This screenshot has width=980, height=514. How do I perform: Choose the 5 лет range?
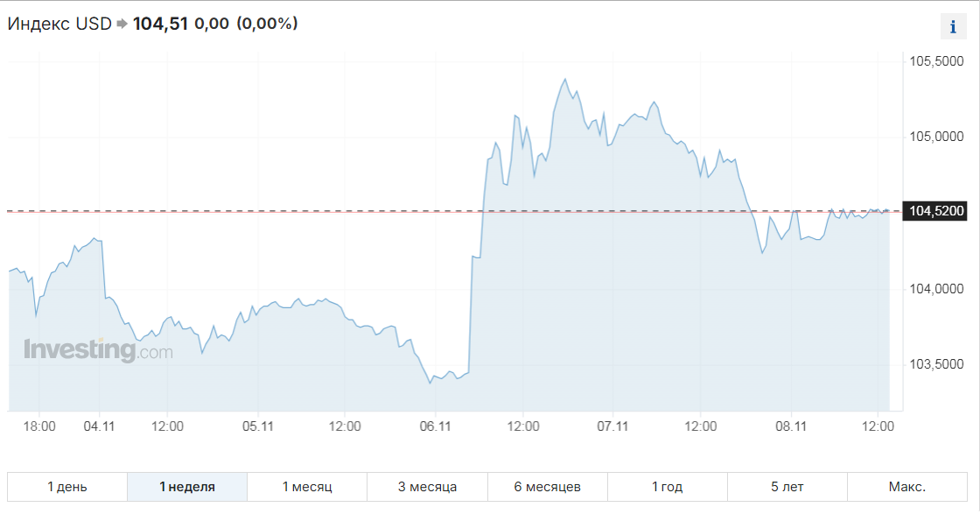[x=787, y=487]
